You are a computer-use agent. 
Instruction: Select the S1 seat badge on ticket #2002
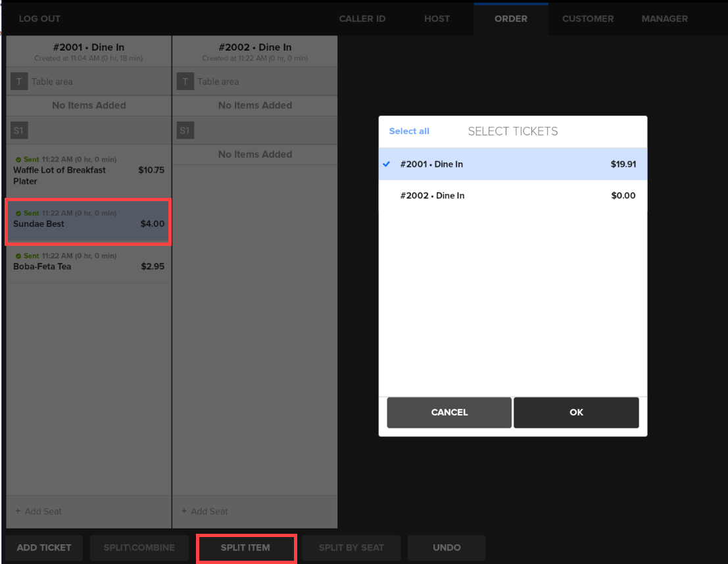[185, 131]
